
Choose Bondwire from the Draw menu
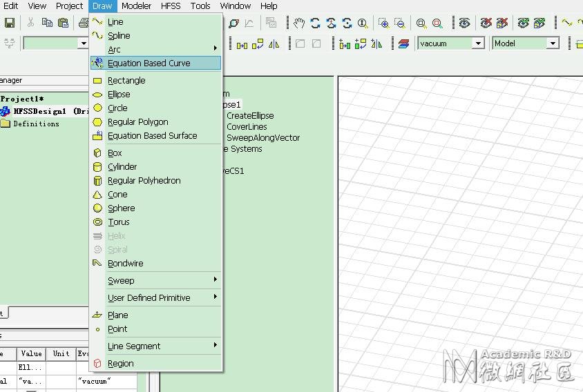pyautogui.click(x=156, y=264)
